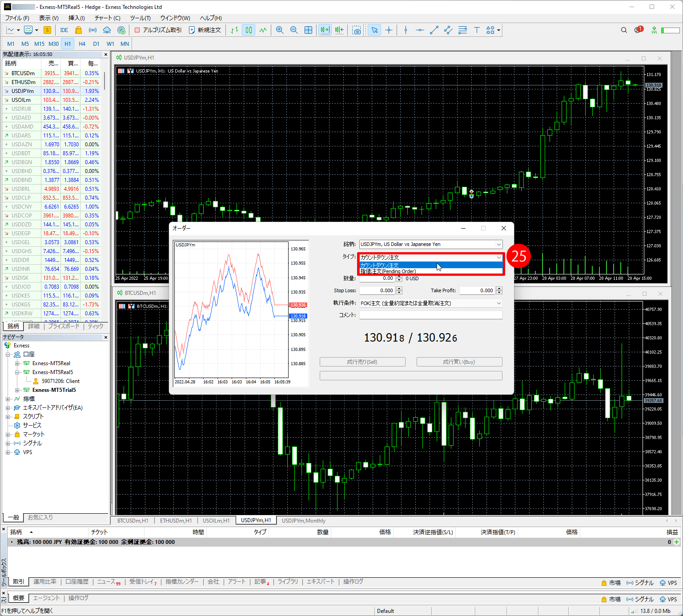Choose the text label tool
The width and height of the screenshot is (683, 616).
477,30
